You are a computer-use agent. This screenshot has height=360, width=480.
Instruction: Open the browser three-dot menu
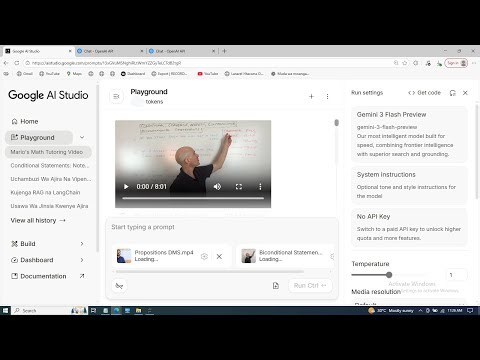(474, 63)
